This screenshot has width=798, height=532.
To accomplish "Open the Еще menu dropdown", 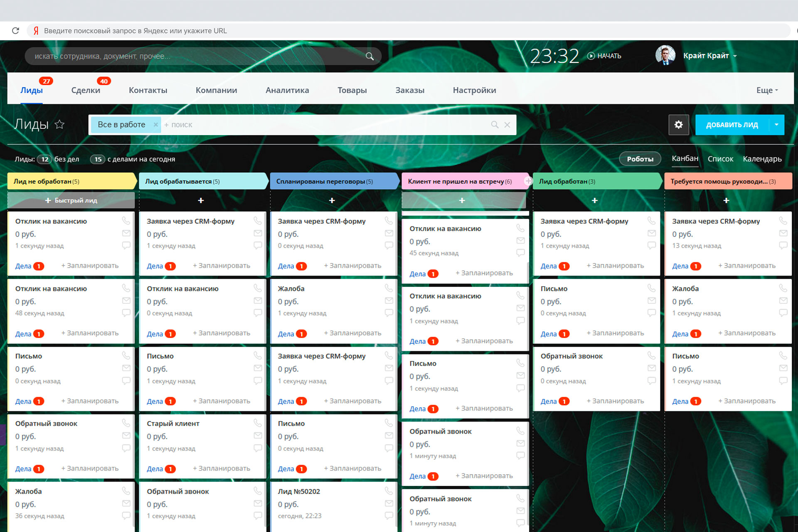I will (767, 90).
